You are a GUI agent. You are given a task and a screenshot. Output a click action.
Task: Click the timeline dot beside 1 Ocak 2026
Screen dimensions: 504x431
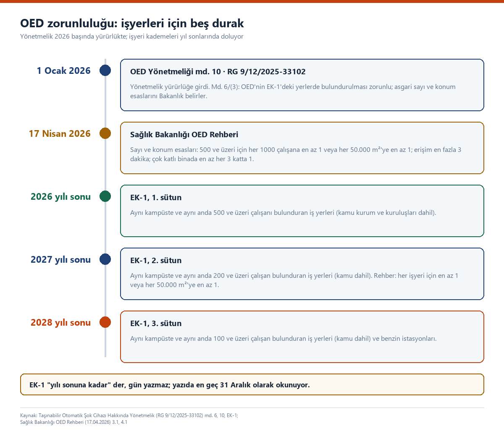[x=105, y=71]
